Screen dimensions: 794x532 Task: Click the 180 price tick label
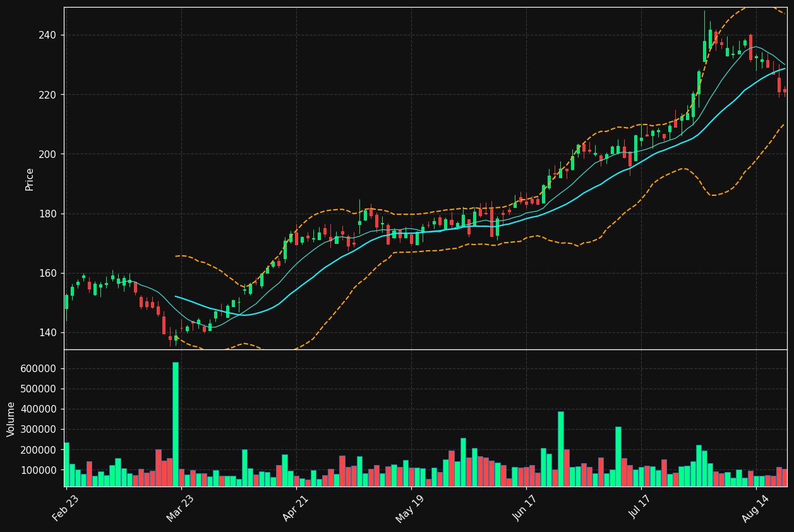coord(48,214)
